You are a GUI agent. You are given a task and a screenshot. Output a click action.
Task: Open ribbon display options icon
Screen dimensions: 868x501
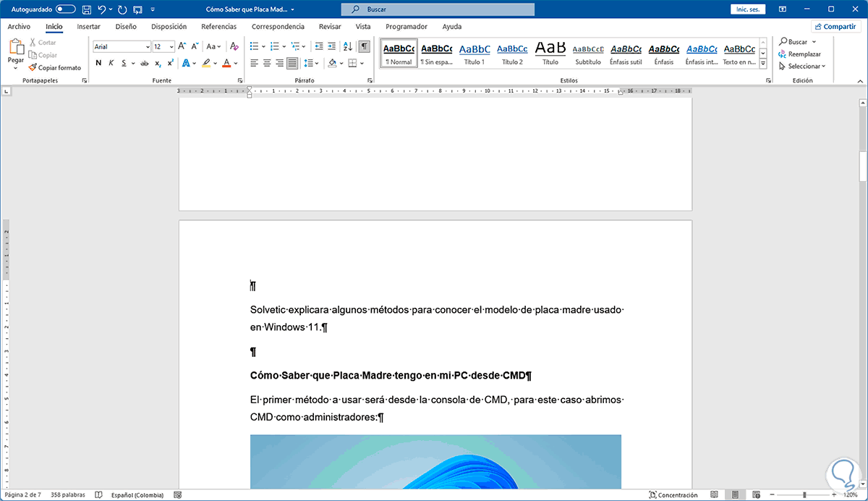783,9
